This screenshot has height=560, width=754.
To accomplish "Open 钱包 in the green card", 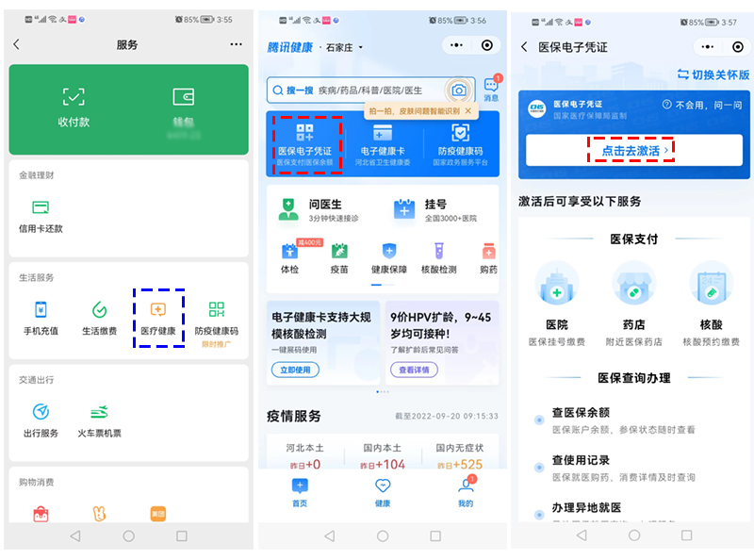I will coord(183,107).
